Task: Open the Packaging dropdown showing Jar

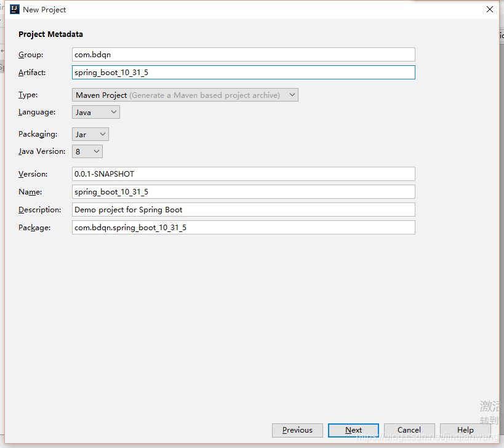Action: coord(90,134)
